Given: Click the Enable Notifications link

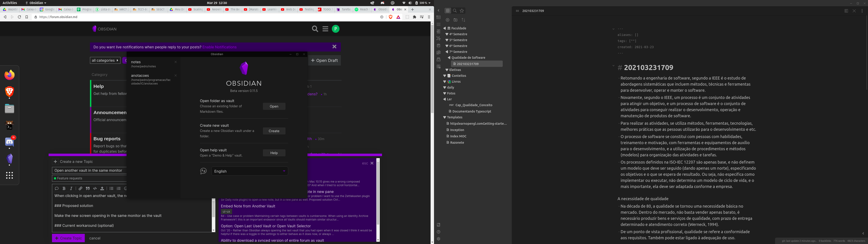Looking at the screenshot, I should tap(219, 47).
